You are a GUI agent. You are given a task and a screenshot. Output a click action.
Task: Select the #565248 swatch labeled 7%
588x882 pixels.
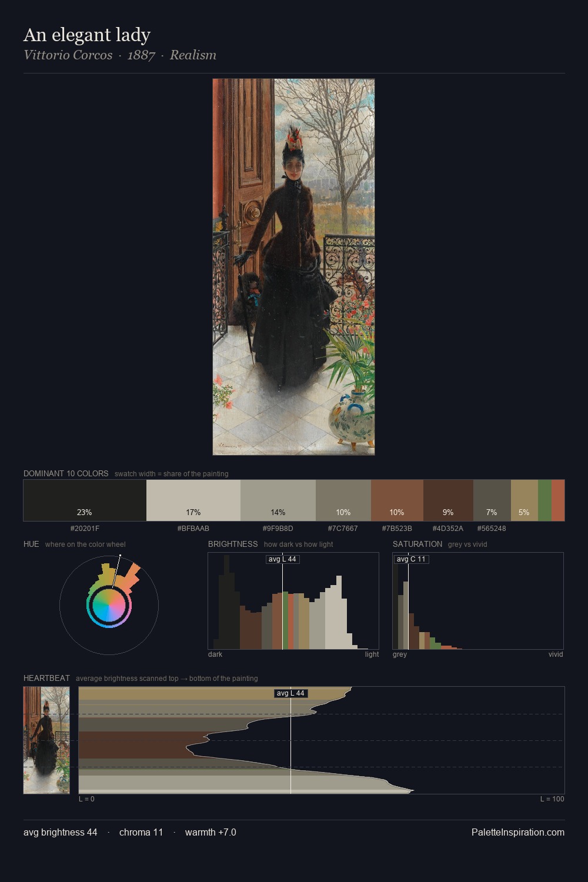[x=492, y=500]
